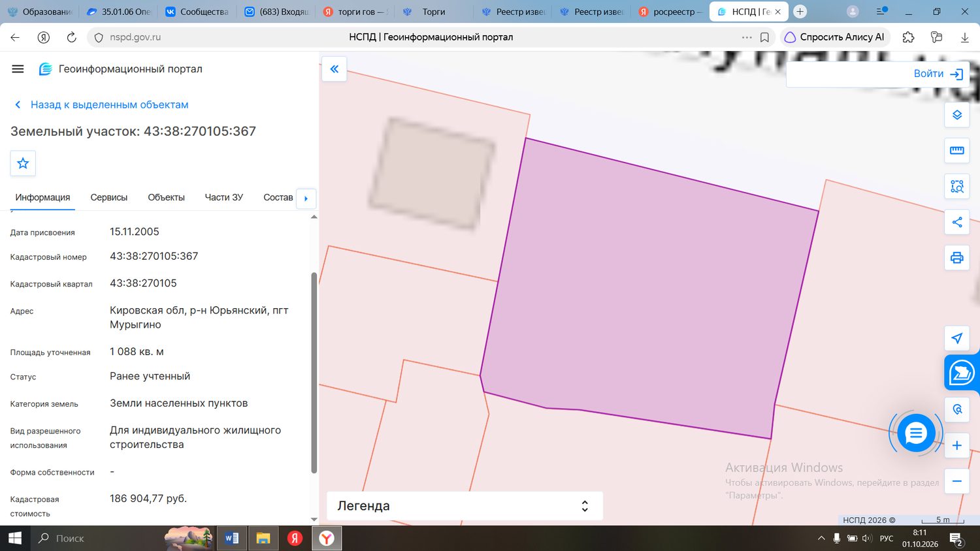Activate the area selection tool
This screenshot has width=980, height=551.
click(x=957, y=187)
